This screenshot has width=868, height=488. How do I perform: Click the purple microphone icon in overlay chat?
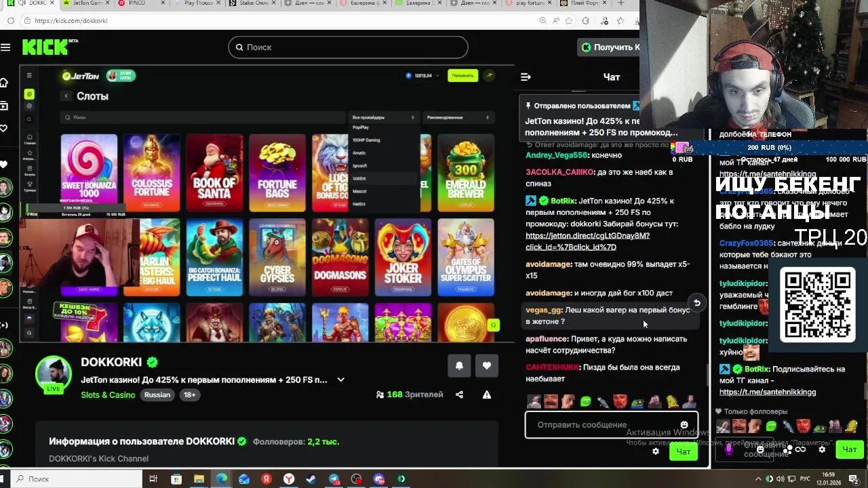point(729,449)
